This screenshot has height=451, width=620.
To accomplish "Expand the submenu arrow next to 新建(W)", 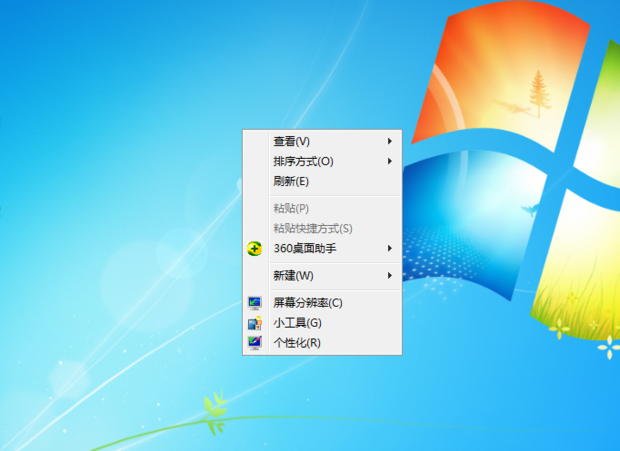I will (390, 276).
